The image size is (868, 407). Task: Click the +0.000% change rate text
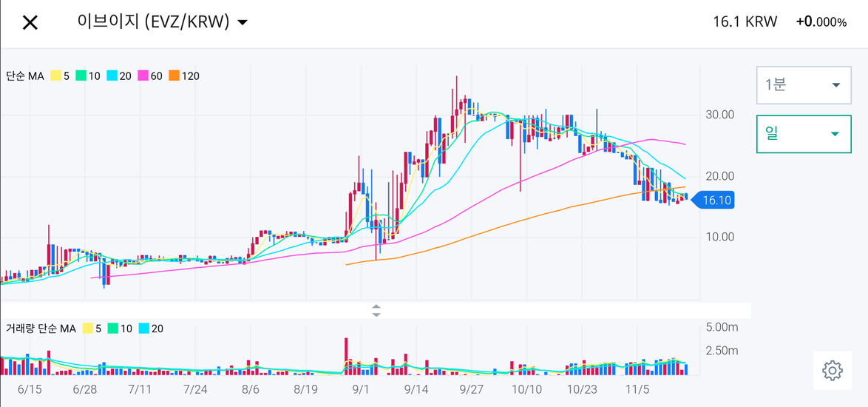pos(821,21)
